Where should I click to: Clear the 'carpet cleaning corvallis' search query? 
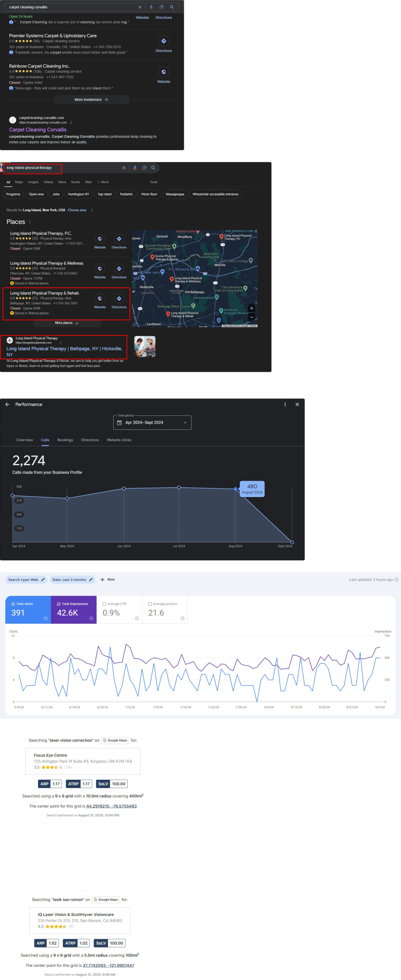tap(140, 7)
